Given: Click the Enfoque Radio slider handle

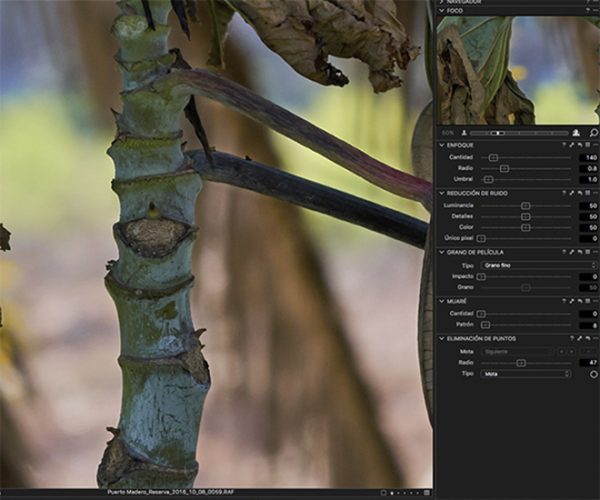Looking at the screenshot, I should click(x=504, y=168).
